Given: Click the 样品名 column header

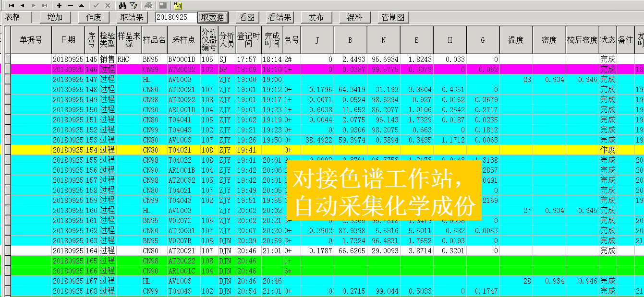Looking at the screenshot, I should coord(154,40).
